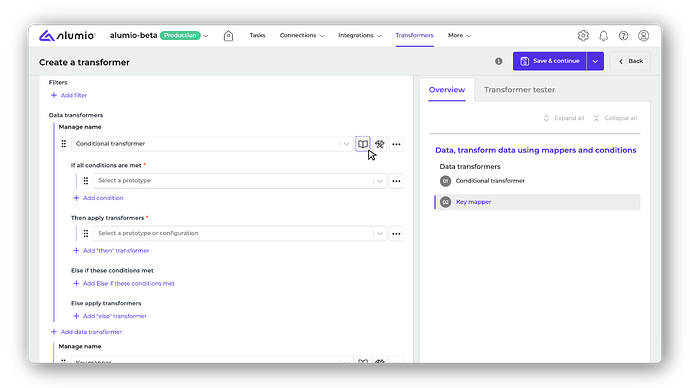Click Add data transformer
Viewport: 690px width, 388px height.
(86, 332)
